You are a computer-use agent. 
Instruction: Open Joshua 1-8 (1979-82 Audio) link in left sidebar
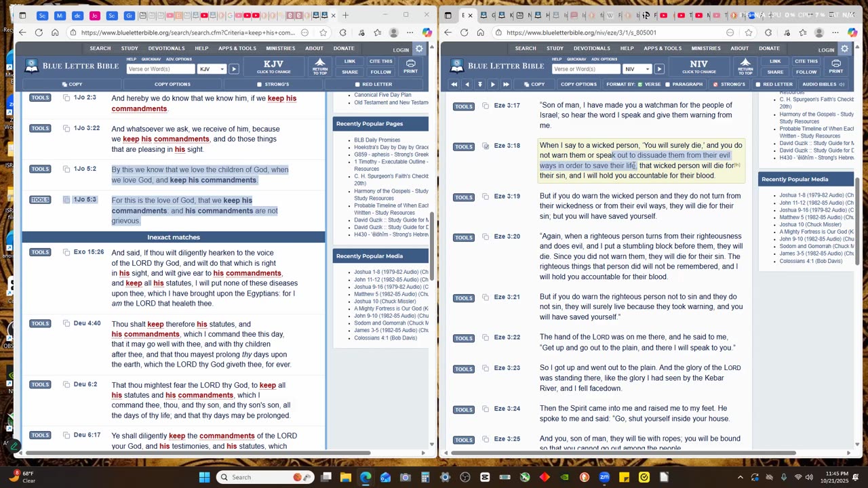[x=391, y=272]
